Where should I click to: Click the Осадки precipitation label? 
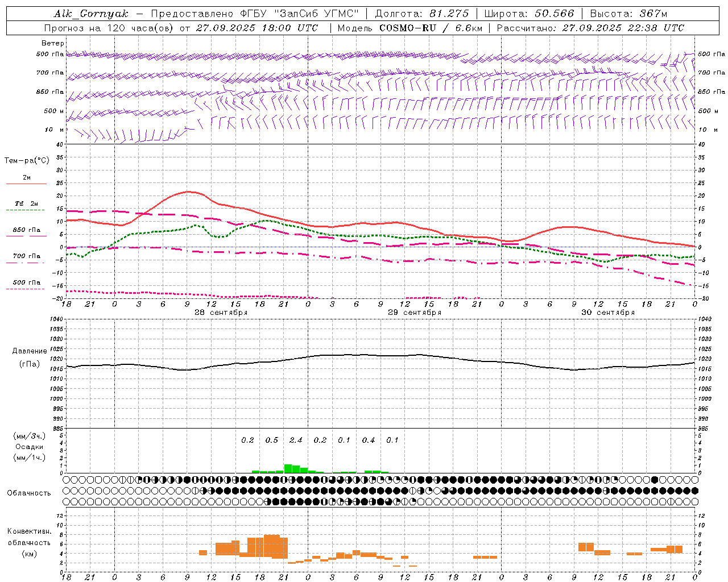(30, 447)
